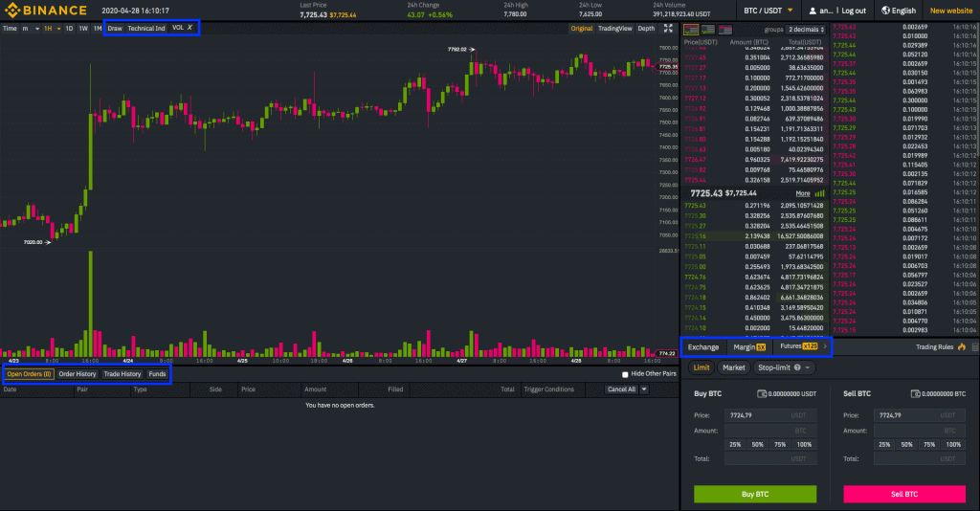
Task: Click the Sell Amount input field
Action: coord(920,431)
